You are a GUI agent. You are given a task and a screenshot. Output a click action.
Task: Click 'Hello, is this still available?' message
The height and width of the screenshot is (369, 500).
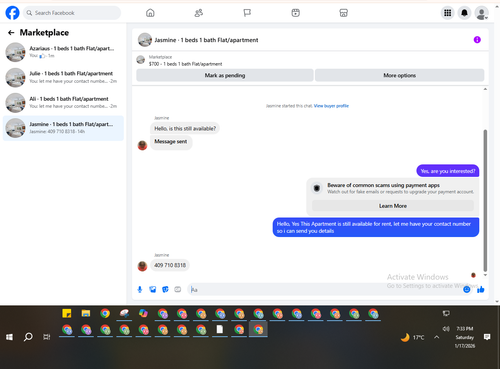[185, 128]
